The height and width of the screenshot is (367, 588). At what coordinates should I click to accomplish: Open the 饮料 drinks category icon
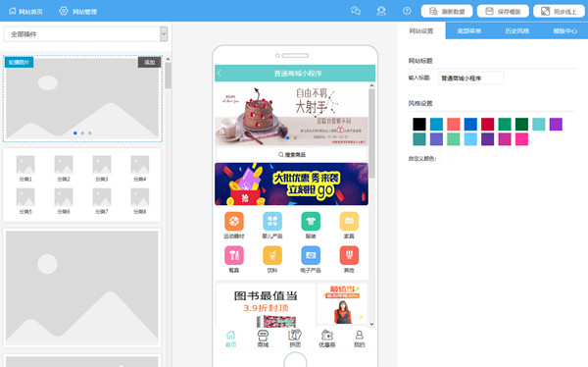pos(272,255)
